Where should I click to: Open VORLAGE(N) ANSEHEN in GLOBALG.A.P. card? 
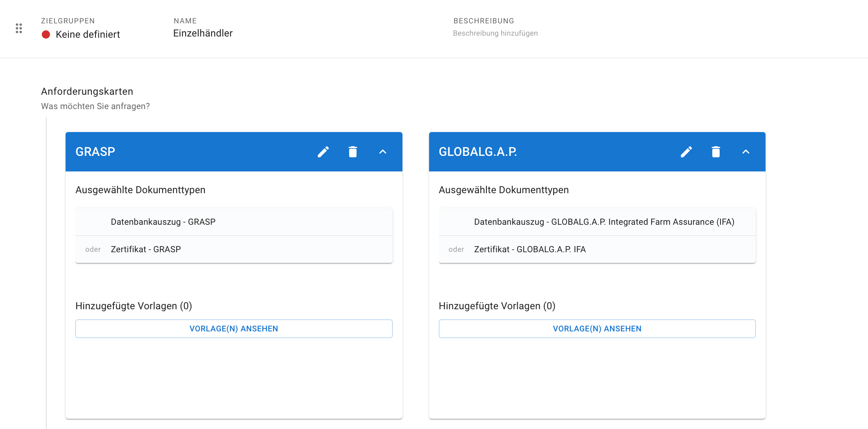(597, 329)
